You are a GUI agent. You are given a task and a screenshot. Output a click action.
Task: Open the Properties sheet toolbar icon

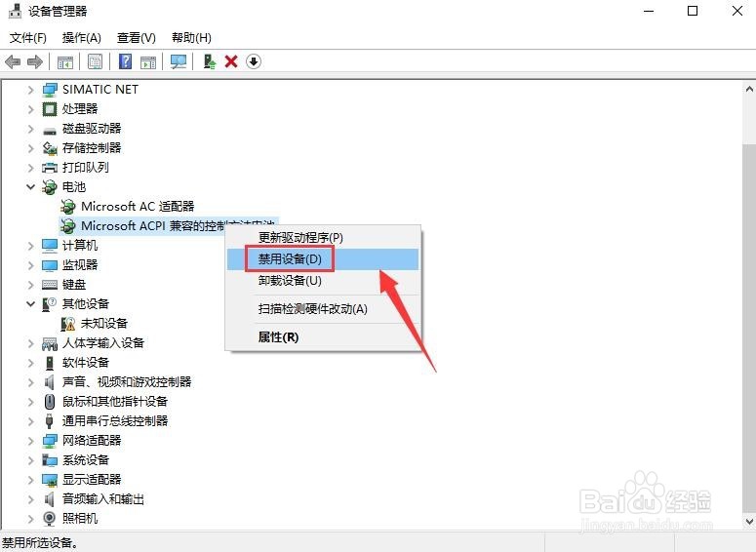pos(95,61)
